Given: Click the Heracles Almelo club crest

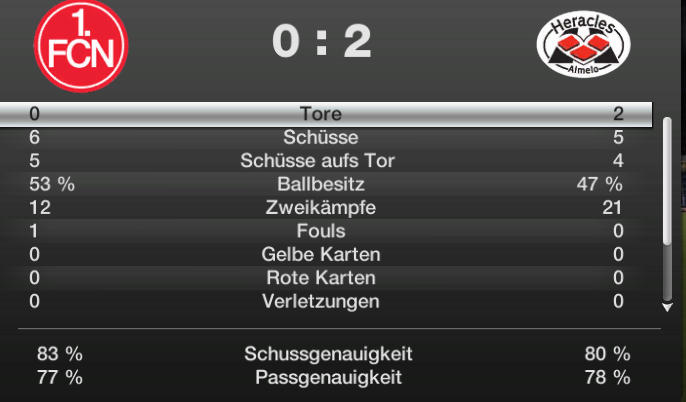Looking at the screenshot, I should pos(584,43).
